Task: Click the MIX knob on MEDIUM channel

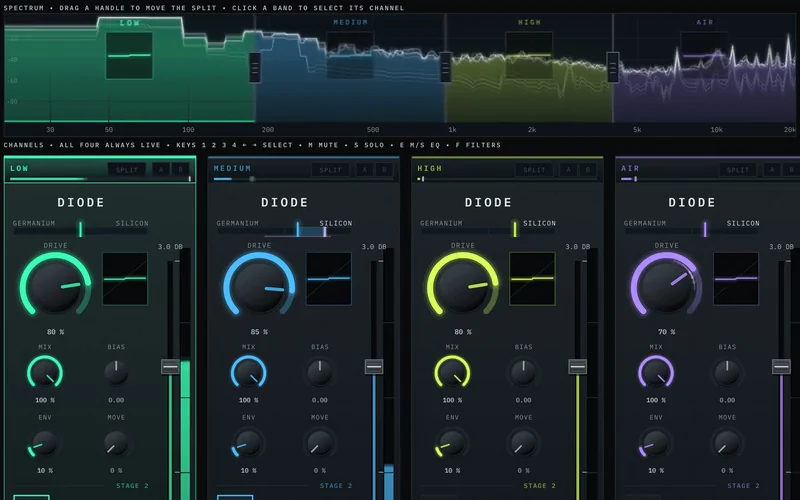Action: pyautogui.click(x=248, y=372)
